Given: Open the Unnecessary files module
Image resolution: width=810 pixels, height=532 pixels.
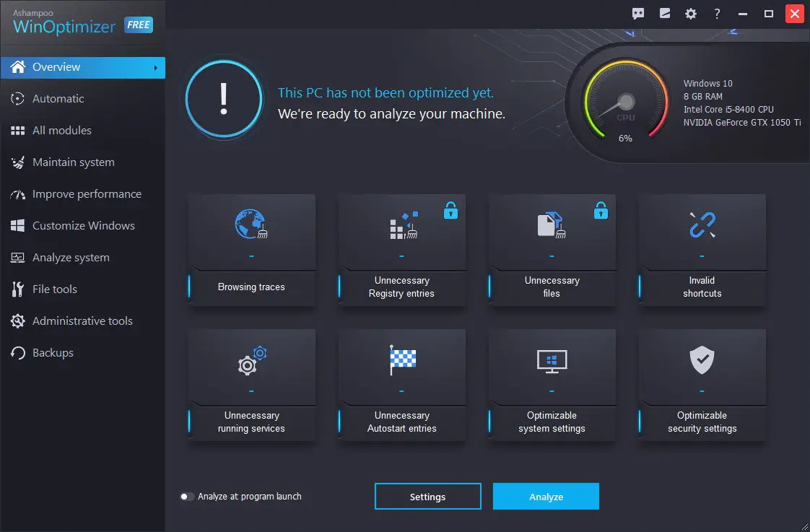Looking at the screenshot, I should pyautogui.click(x=552, y=249).
